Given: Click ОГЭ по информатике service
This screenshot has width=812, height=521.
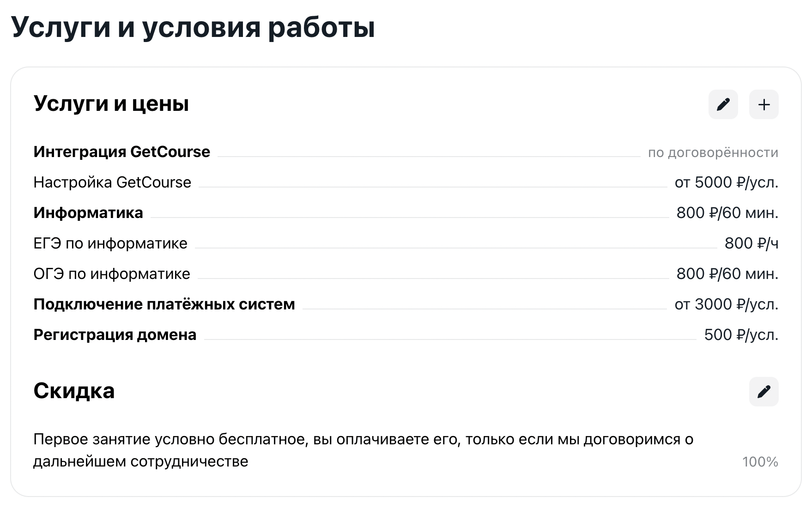Looking at the screenshot, I should 112,273.
